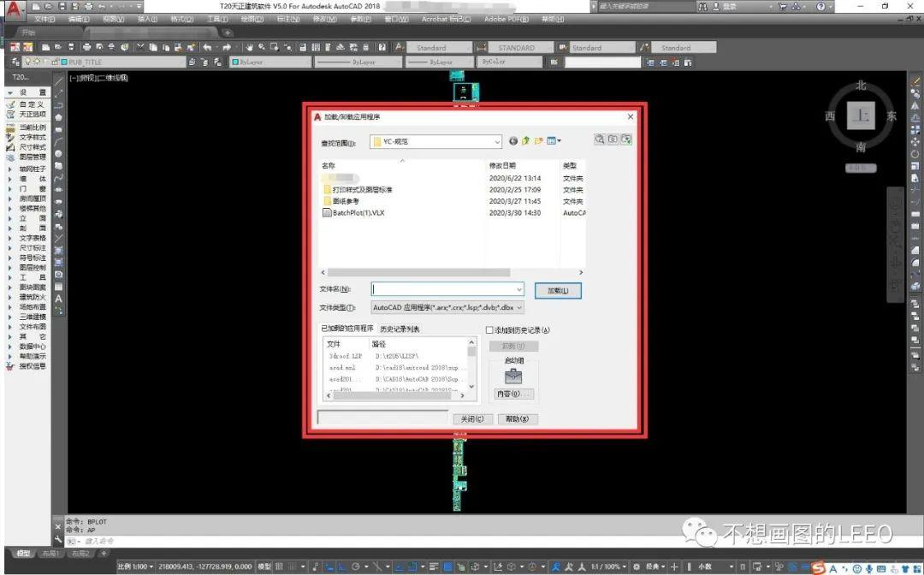Screen dimensions: 924x575
Task: Click the 帮助(H) button in dialog
Action: 518,419
